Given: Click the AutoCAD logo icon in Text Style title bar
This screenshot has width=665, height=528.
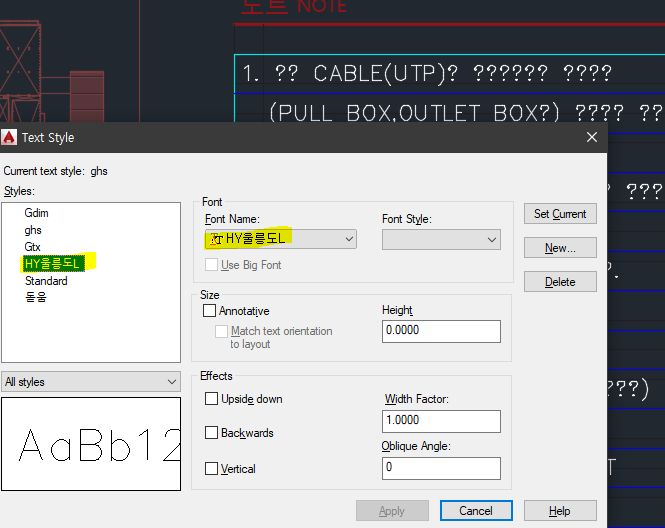Looking at the screenshot, I should (9, 137).
